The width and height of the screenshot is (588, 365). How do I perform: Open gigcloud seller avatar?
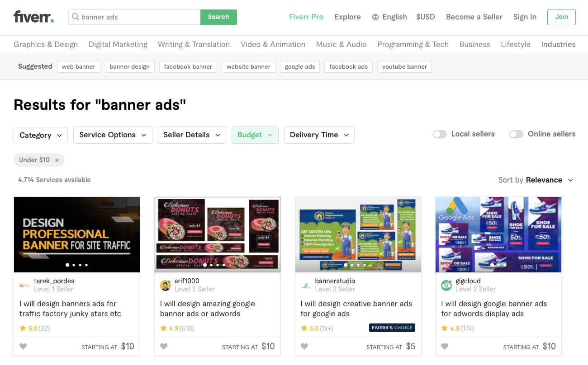coord(446,285)
